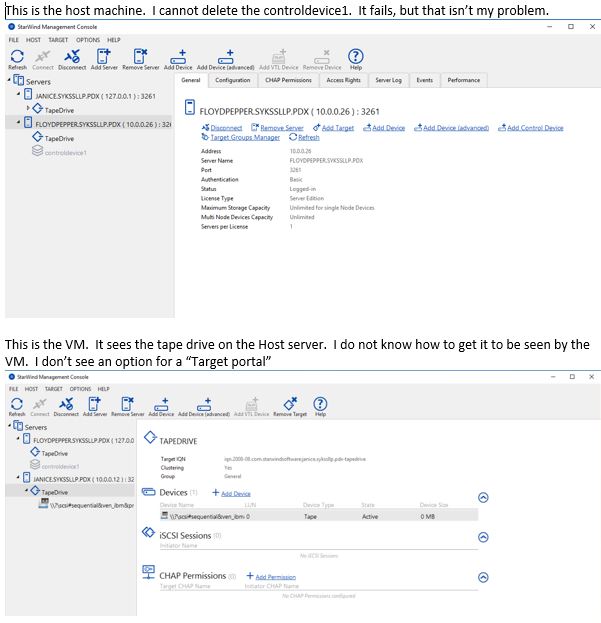601x623 pixels.
Task: Switch to the Configuration tab
Action: tap(233, 80)
